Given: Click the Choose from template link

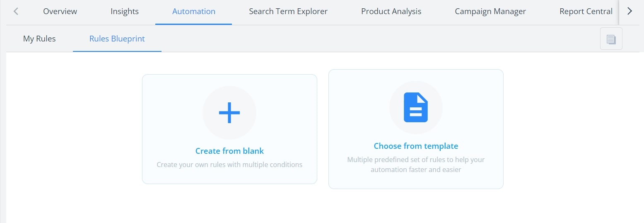Looking at the screenshot, I should [x=416, y=146].
